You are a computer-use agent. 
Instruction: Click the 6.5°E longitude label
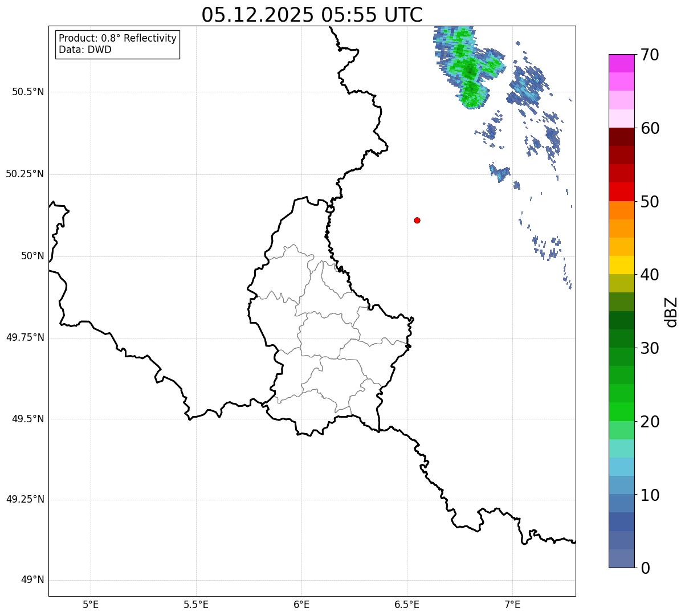pos(407,604)
